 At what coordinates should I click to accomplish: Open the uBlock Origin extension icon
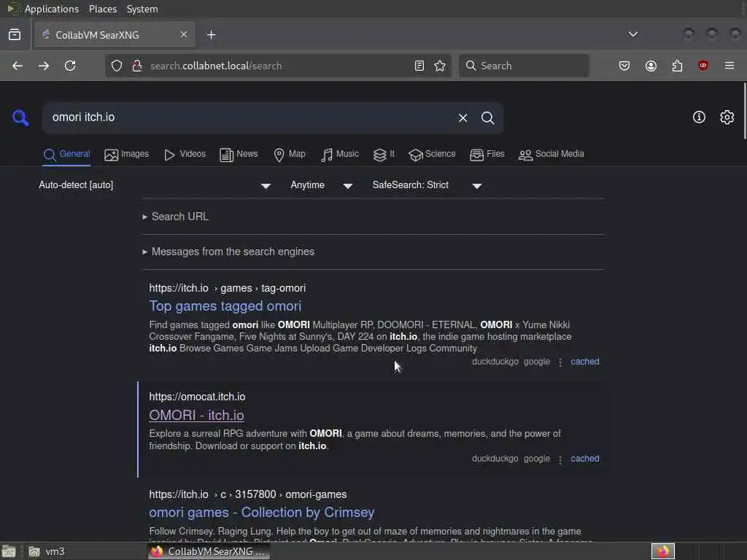[703, 66]
